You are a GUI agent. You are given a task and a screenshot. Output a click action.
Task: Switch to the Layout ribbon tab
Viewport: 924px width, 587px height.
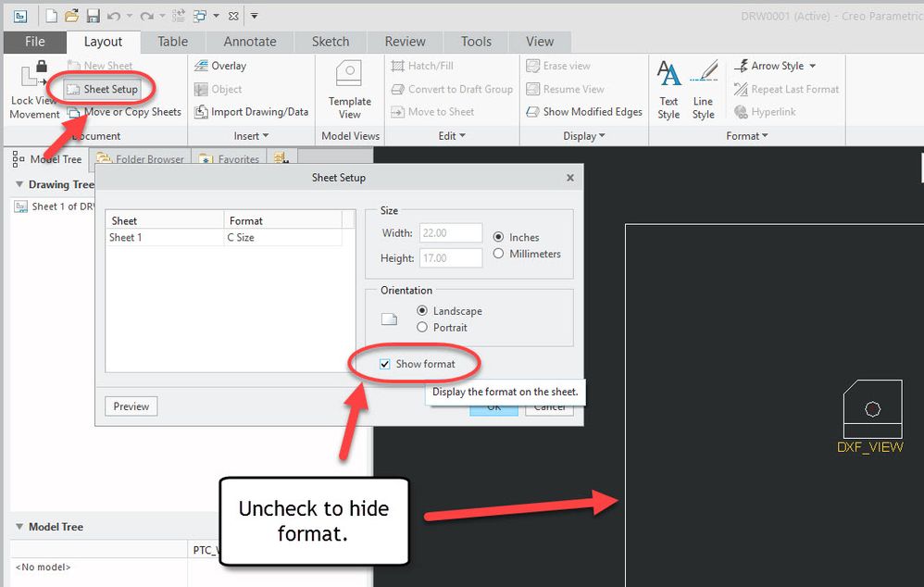click(103, 42)
